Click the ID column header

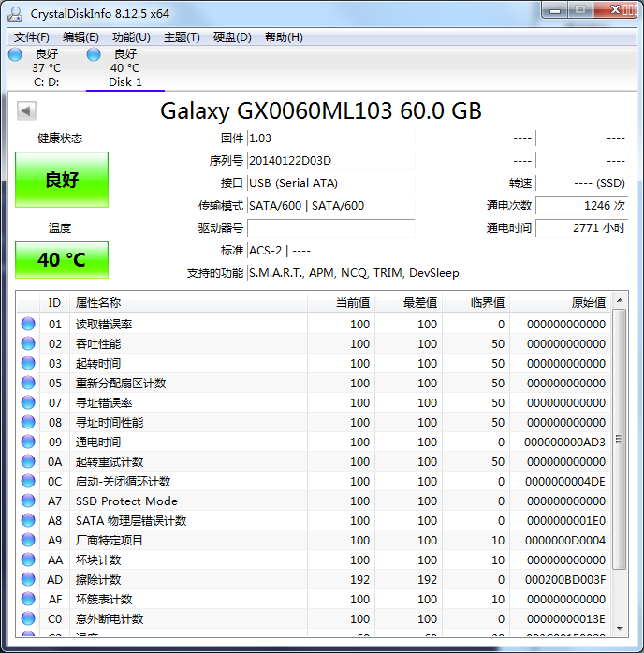[x=54, y=303]
